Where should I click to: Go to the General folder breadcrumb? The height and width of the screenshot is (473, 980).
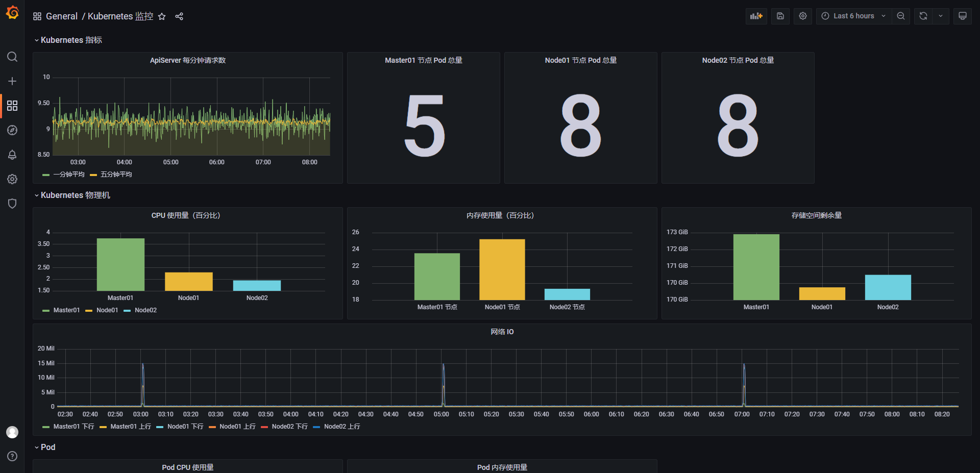point(62,16)
